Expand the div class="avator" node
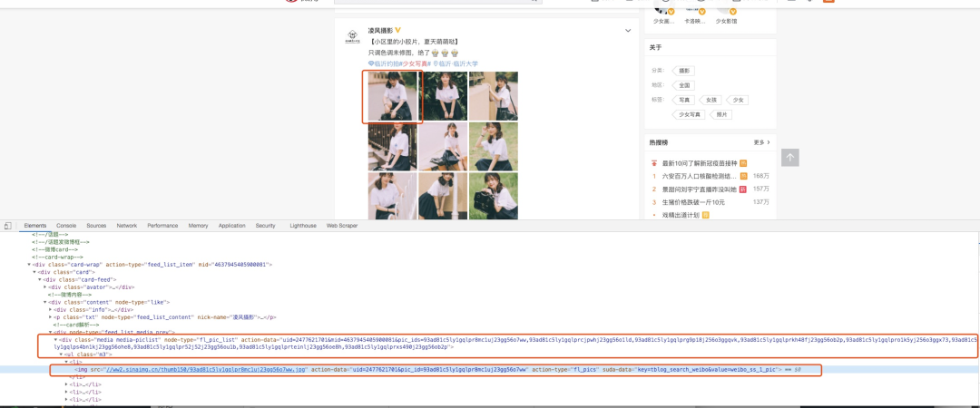 (45, 287)
